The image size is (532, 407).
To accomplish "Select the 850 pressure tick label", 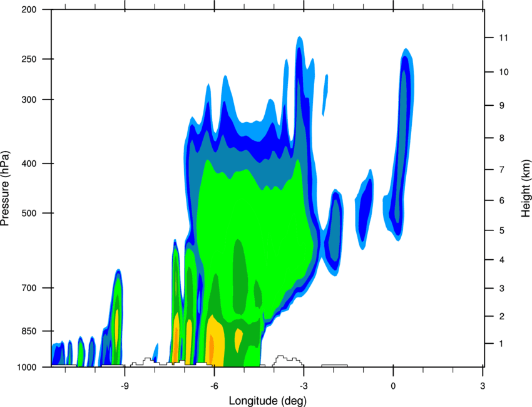I will pos(29,331).
